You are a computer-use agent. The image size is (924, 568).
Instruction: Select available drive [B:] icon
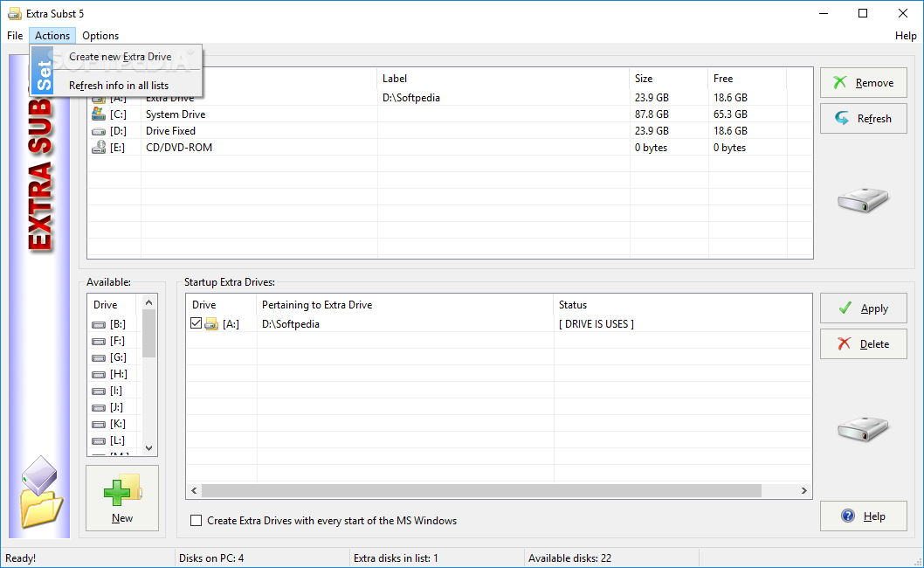[99, 324]
